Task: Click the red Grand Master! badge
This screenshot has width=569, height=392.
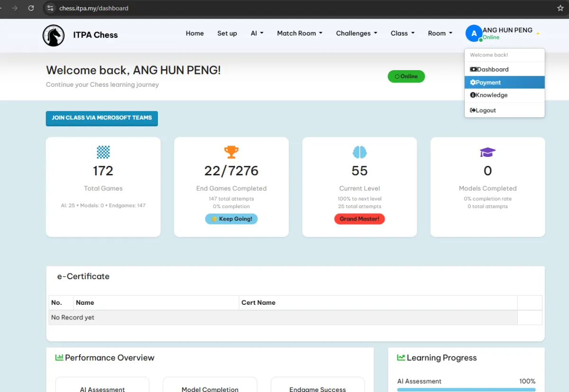Action: (359, 219)
